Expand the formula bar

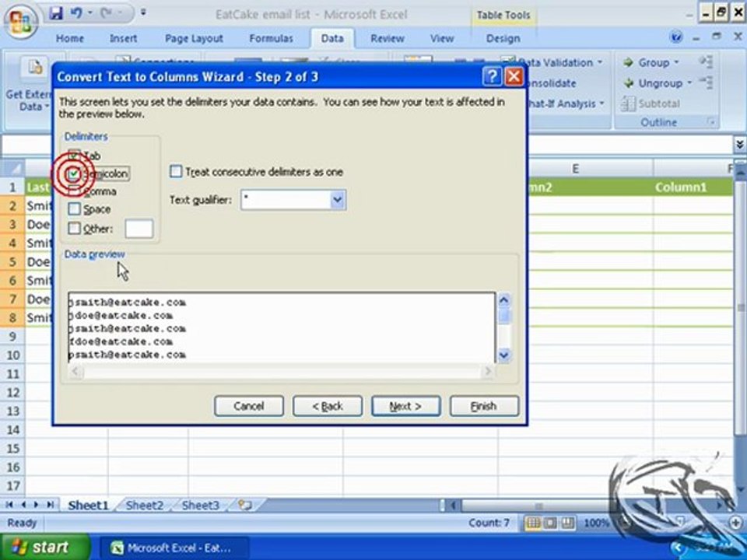pos(739,145)
